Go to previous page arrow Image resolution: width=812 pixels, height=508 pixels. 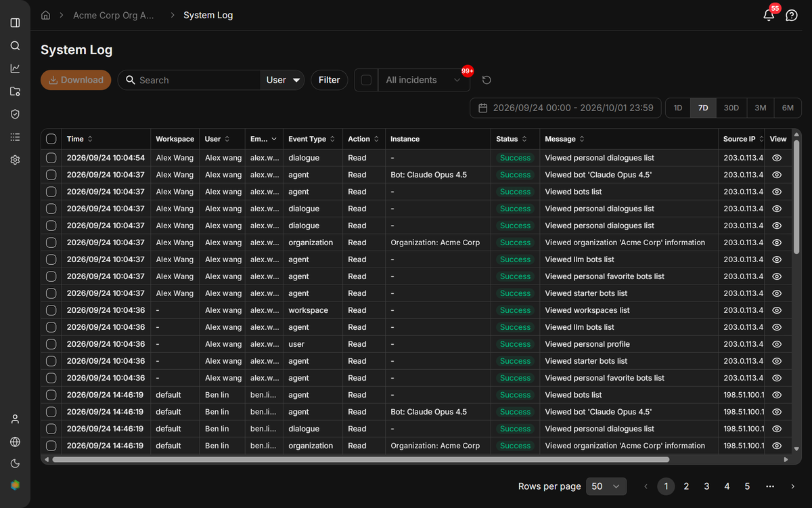(646, 486)
